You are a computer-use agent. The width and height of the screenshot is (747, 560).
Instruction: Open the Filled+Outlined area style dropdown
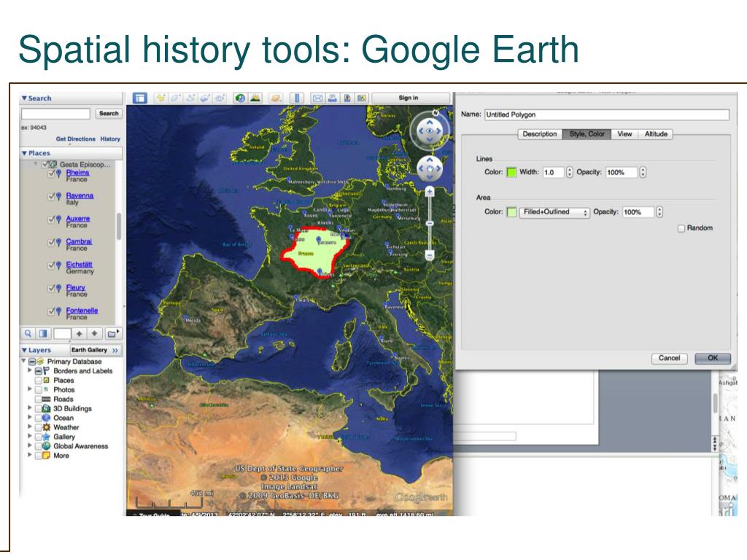(x=554, y=212)
